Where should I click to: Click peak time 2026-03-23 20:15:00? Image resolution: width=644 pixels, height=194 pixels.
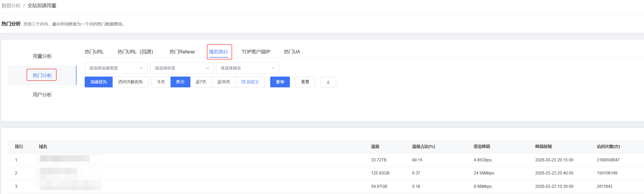(x=554, y=160)
